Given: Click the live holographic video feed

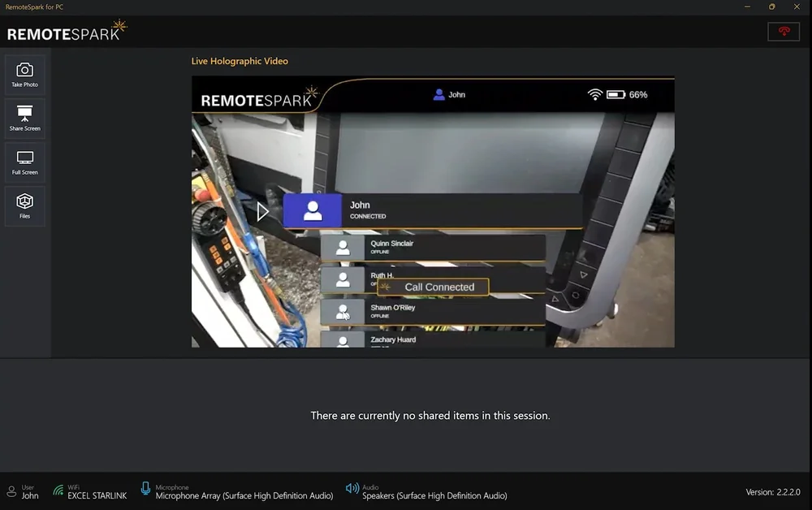Looking at the screenshot, I should (433, 212).
